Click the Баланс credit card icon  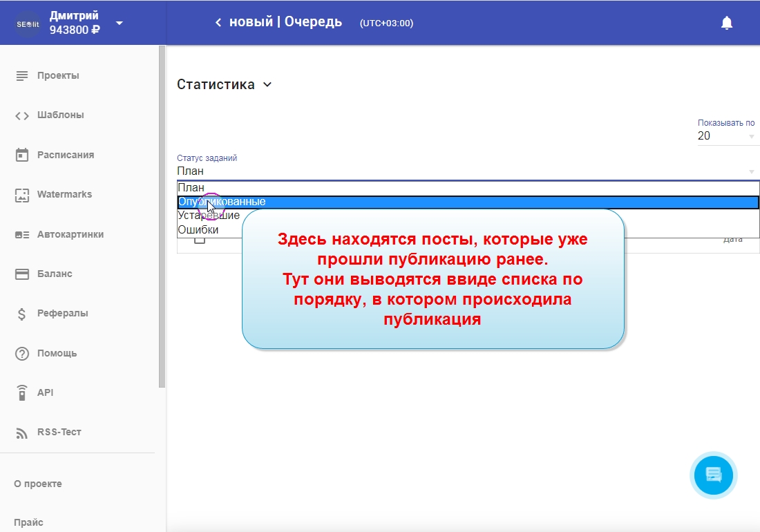tap(22, 274)
